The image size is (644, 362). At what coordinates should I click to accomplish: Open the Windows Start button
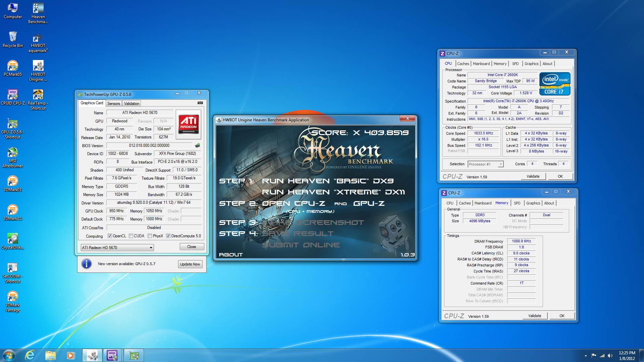(x=9, y=355)
